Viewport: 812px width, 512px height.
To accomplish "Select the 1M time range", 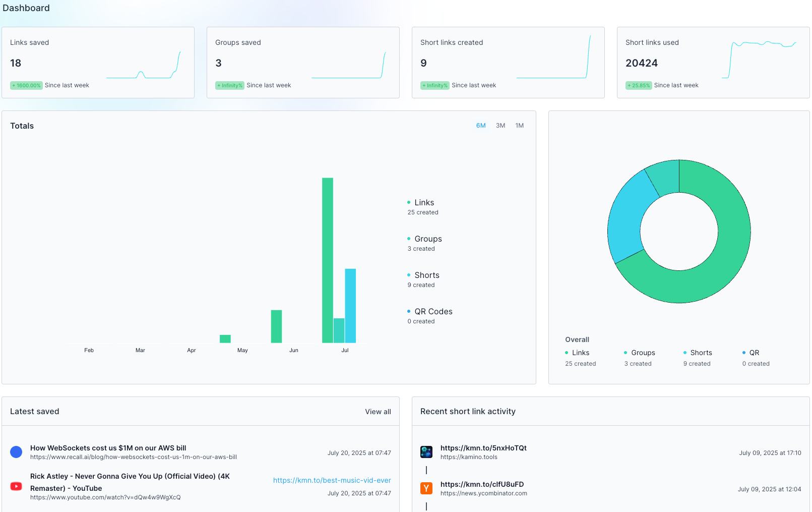I will tap(519, 126).
